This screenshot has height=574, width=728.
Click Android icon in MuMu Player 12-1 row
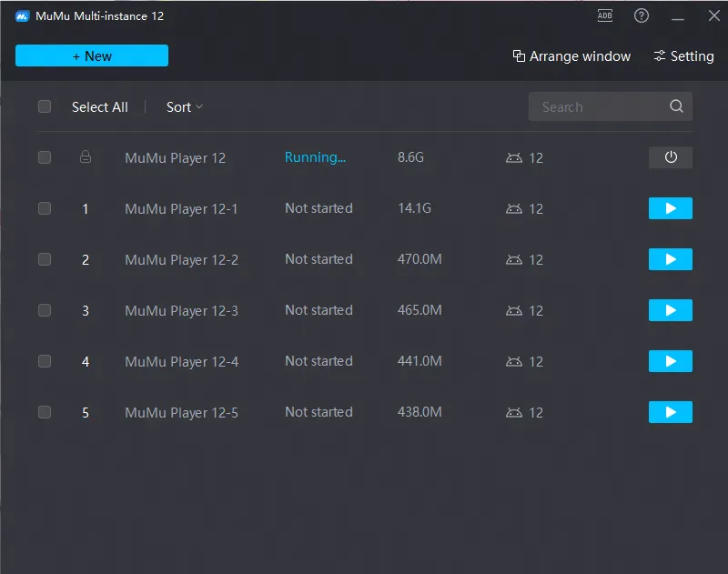513,209
